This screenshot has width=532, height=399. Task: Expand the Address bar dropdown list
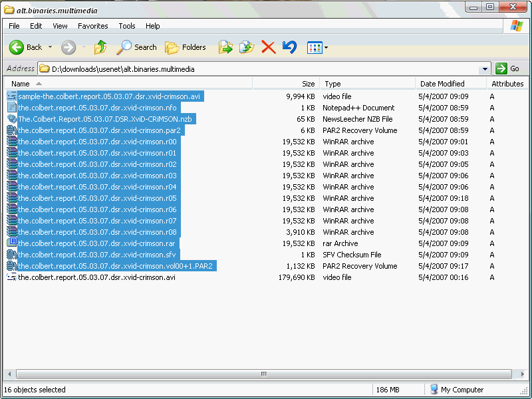[485, 69]
